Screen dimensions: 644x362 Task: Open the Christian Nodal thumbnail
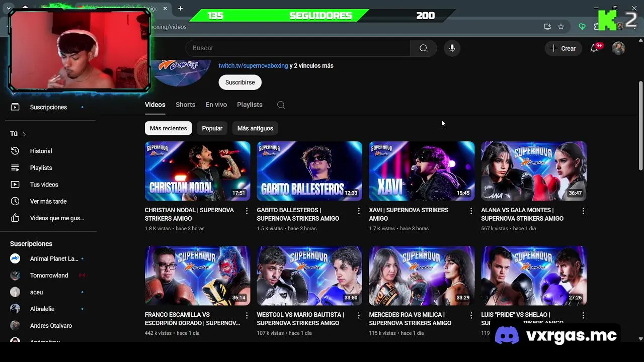(x=197, y=171)
